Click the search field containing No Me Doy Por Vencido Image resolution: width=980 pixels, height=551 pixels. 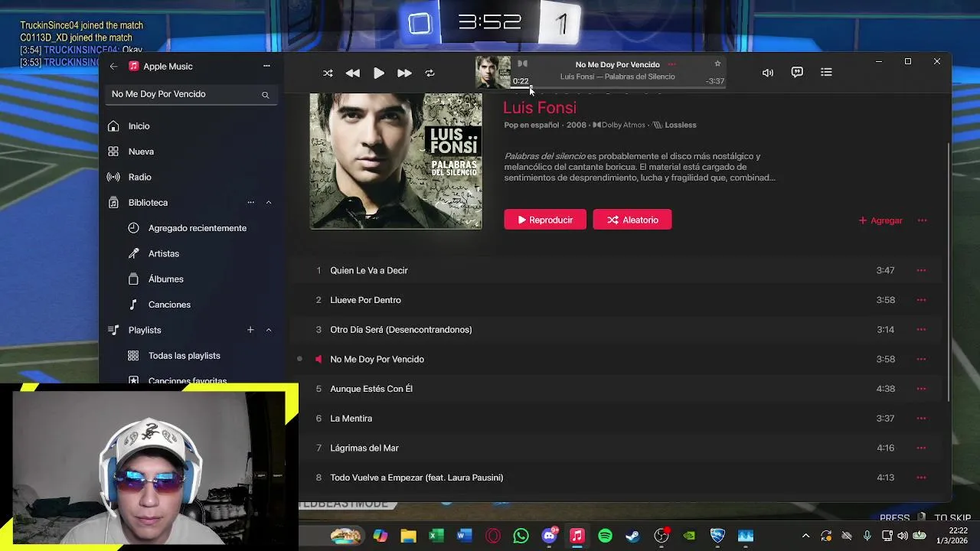click(191, 94)
